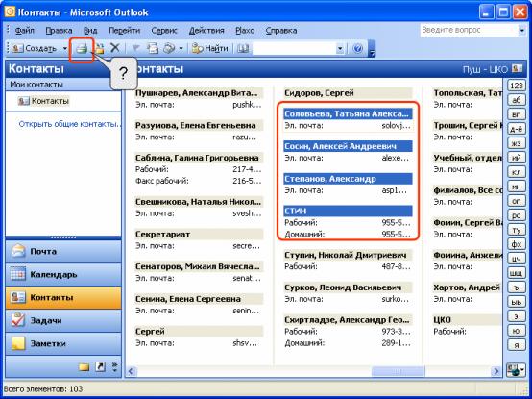532x399 pixels.
Task: Jump to contacts via the 'кл' index button
Action: [x=516, y=172]
